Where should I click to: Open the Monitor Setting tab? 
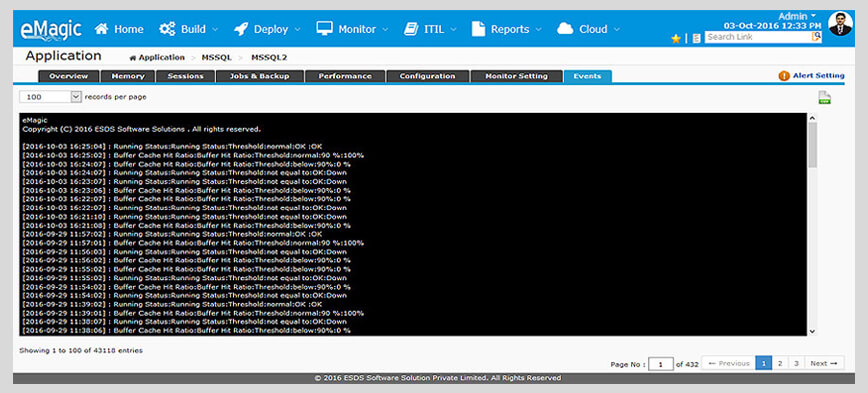click(x=516, y=76)
